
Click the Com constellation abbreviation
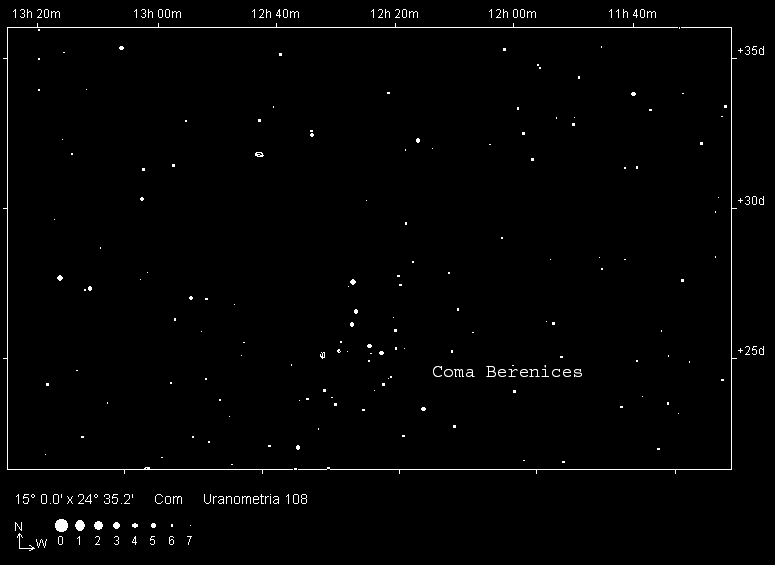[168, 499]
